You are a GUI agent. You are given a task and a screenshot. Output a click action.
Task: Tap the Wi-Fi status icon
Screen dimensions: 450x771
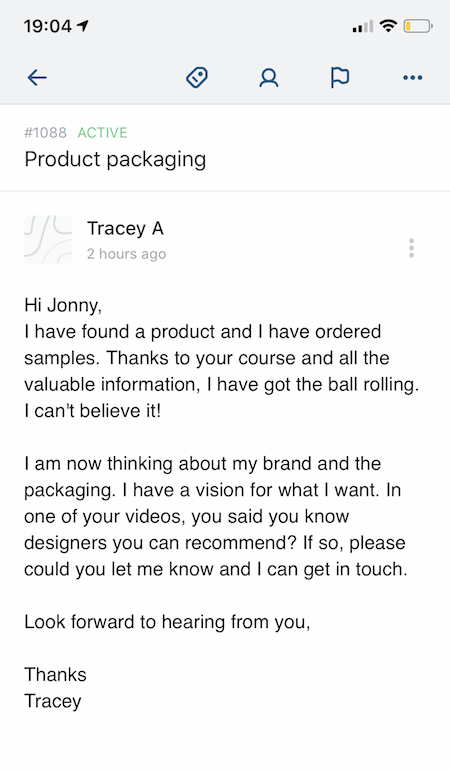point(389,26)
